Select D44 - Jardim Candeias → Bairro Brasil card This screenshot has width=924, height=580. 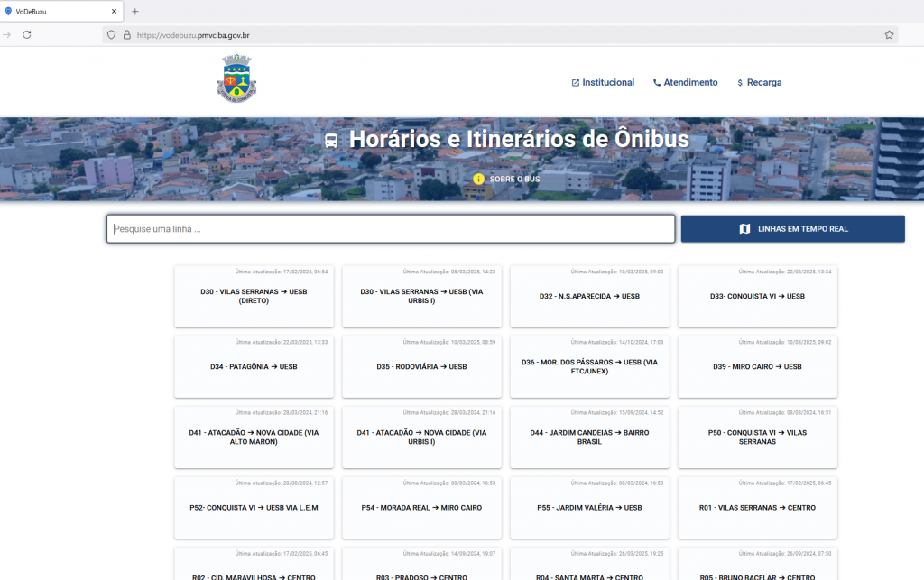[589, 437]
